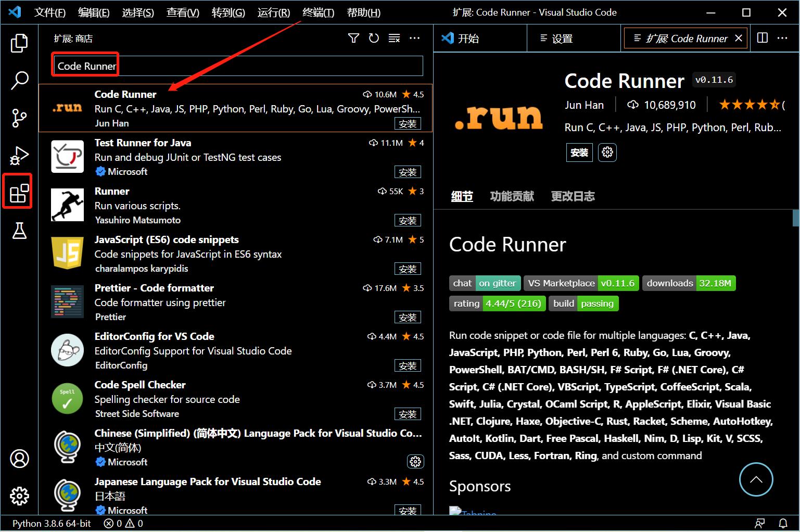Click the rating 4.44/5 badge
800x532 pixels.
click(x=498, y=303)
